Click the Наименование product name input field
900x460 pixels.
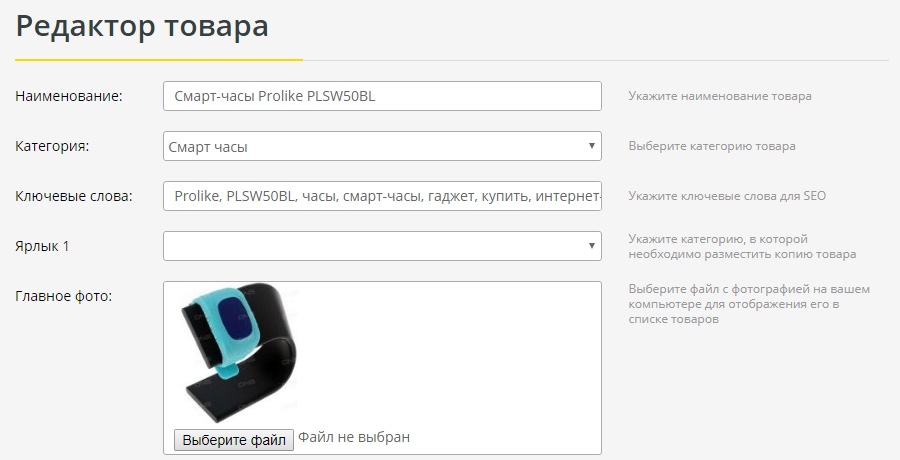pos(381,96)
